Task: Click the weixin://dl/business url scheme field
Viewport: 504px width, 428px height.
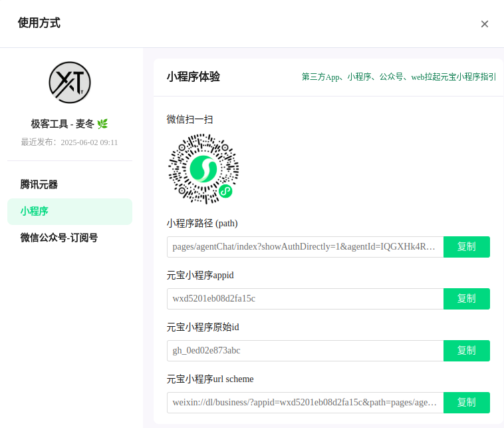Action: point(305,403)
